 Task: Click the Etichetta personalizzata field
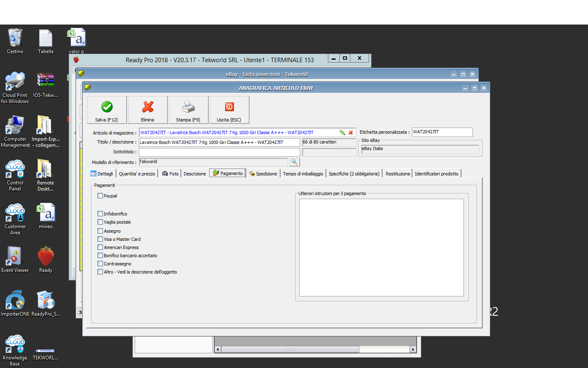[442, 132]
